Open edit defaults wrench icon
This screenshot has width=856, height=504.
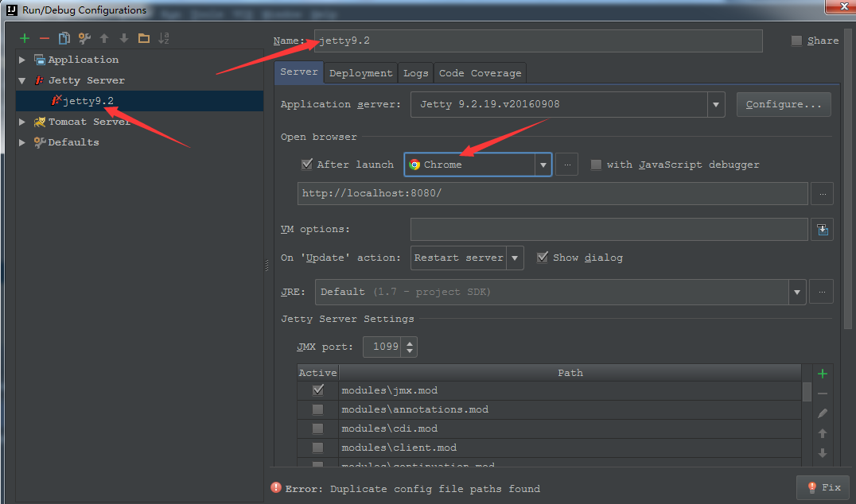click(x=84, y=38)
